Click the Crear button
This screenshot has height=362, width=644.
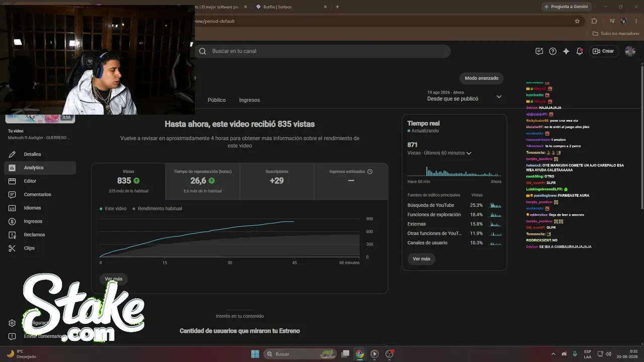pos(604,51)
